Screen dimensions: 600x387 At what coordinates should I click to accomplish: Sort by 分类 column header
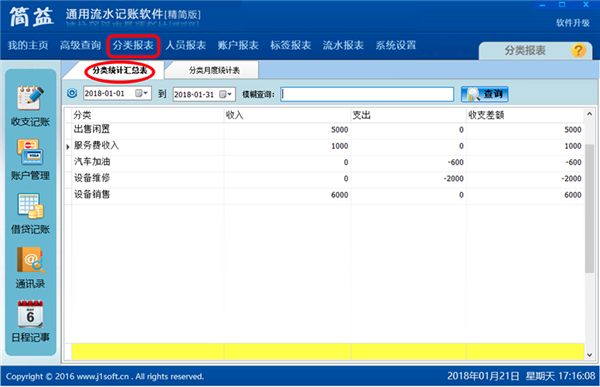pos(147,115)
